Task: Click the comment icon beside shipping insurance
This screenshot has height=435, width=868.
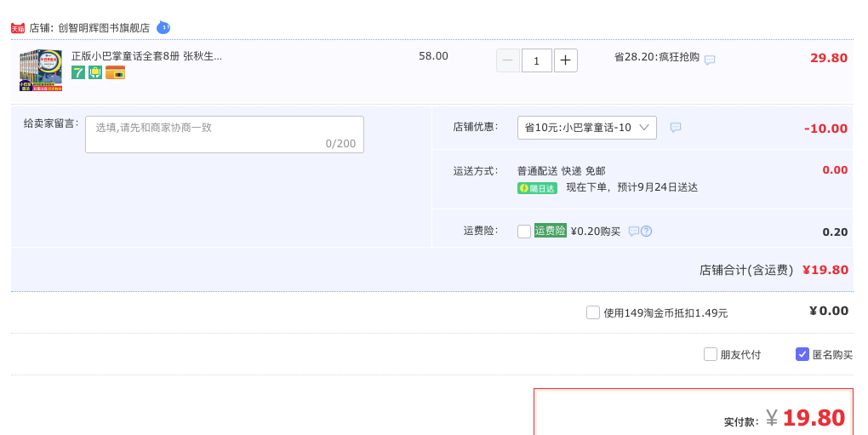Action: [x=634, y=231]
